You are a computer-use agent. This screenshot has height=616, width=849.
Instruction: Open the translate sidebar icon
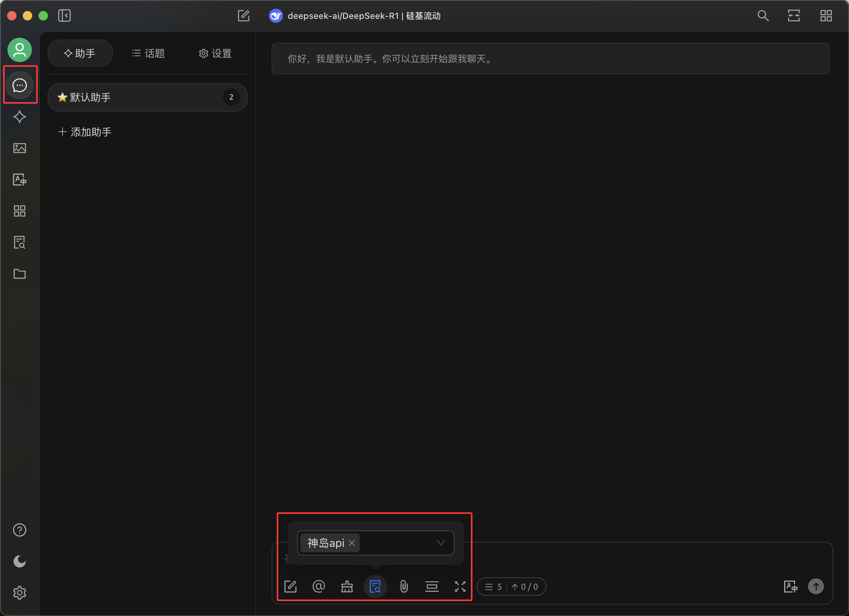tap(20, 180)
